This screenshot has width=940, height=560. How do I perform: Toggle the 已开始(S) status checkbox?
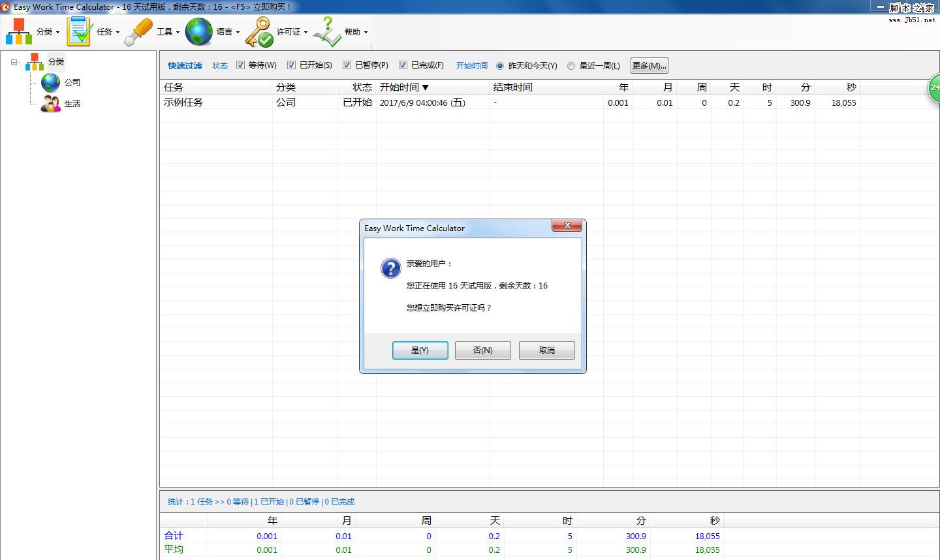coord(292,65)
